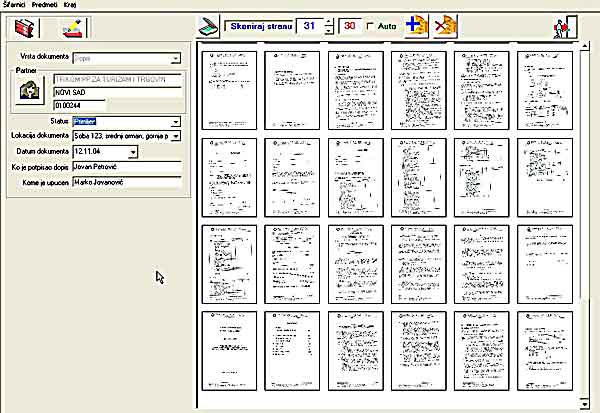The image size is (600, 413).
Task: Increase the page number with up spinner
Action: [x=329, y=21]
